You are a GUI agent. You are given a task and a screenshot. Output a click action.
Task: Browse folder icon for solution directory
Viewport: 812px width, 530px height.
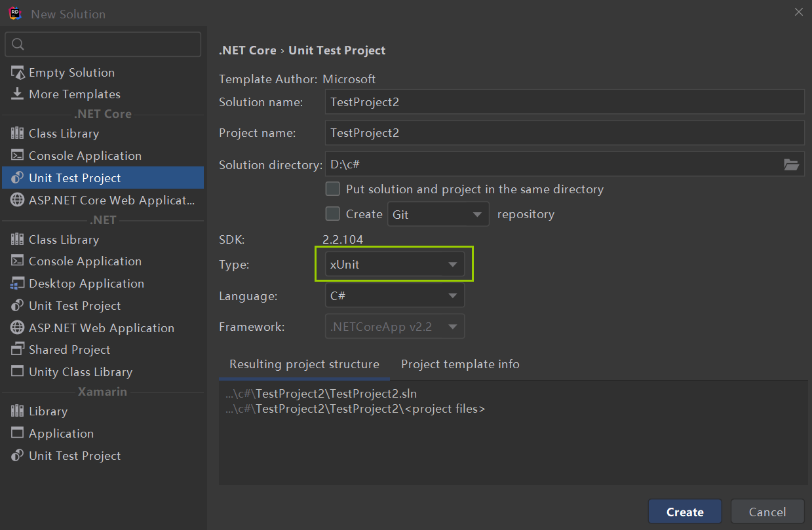(x=792, y=165)
